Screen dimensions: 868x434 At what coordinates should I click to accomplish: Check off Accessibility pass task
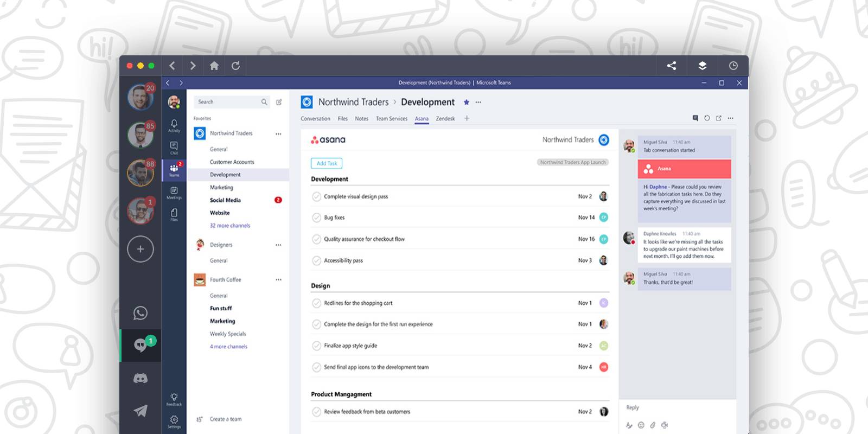317,260
